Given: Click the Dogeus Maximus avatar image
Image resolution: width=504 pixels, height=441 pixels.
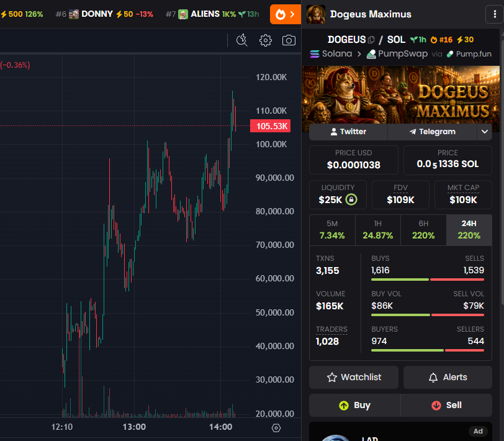Looking at the screenshot, I should pos(316,14).
